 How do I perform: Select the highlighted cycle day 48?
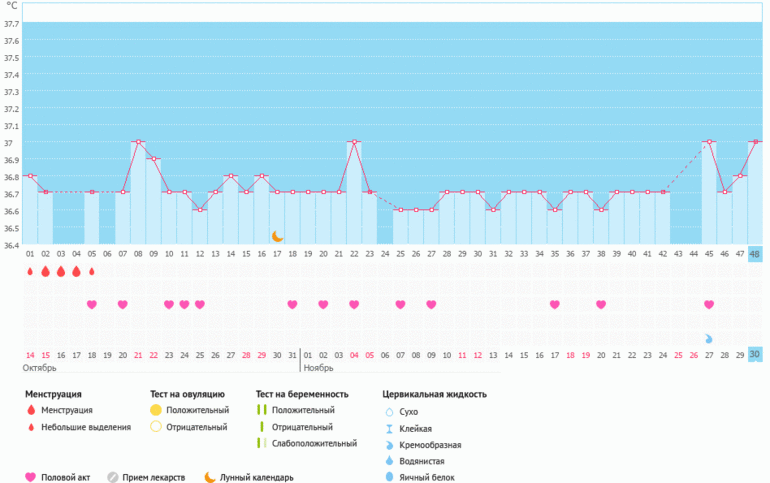point(754,254)
